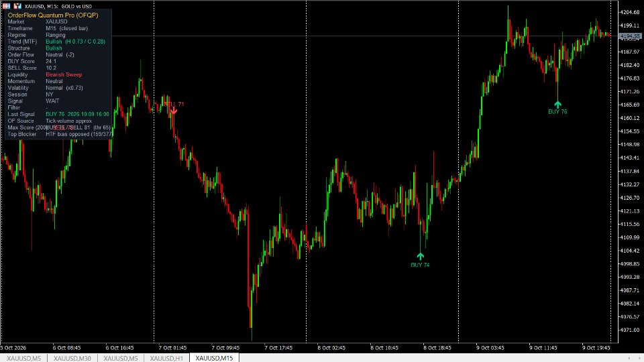
Task: Click the OrderFlow Quantum Pro (OFQP) title
Action: click(53, 15)
